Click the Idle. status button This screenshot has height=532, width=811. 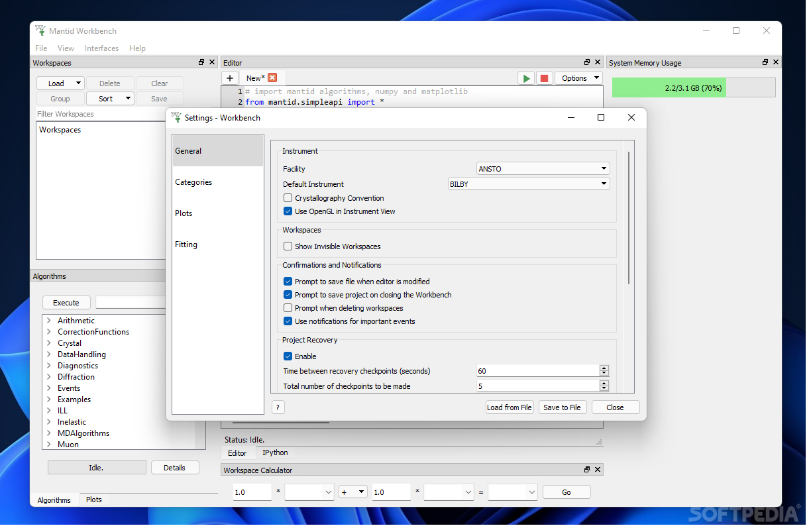[97, 468]
